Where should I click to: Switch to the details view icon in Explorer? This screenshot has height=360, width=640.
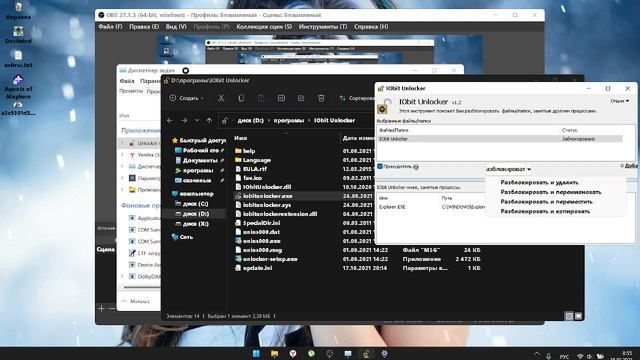click(x=569, y=316)
